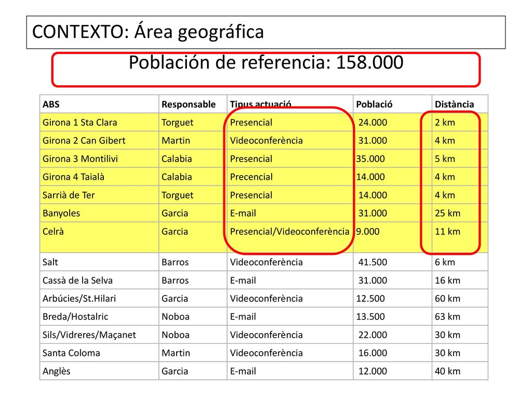This screenshot has height=399, width=532.
Task: Select the distance value 16 km
Action: pos(447,280)
